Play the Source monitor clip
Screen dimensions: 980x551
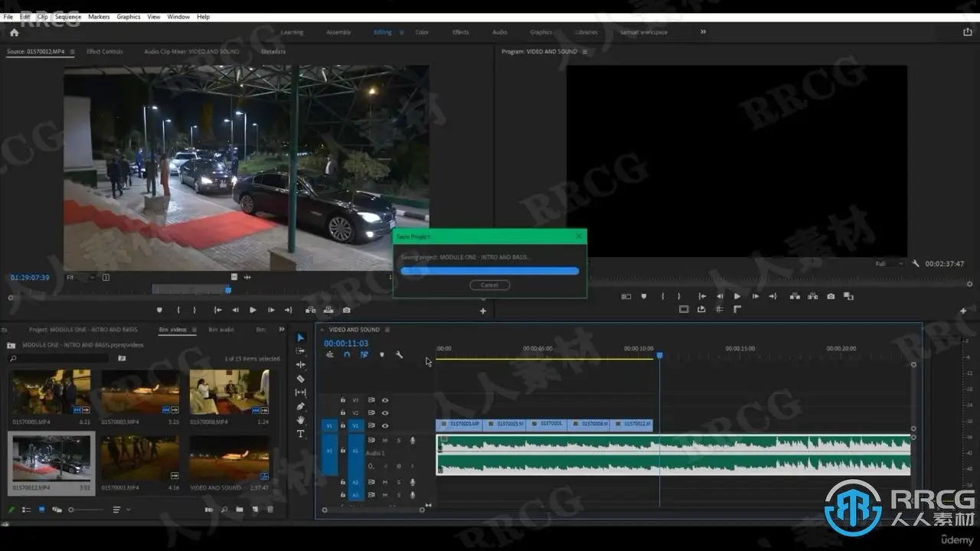coord(253,310)
